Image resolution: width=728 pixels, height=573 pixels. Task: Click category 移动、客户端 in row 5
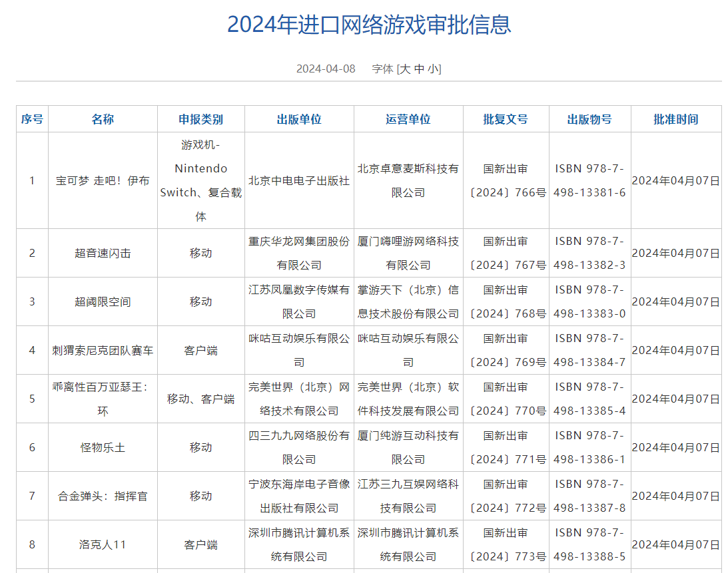point(200,399)
